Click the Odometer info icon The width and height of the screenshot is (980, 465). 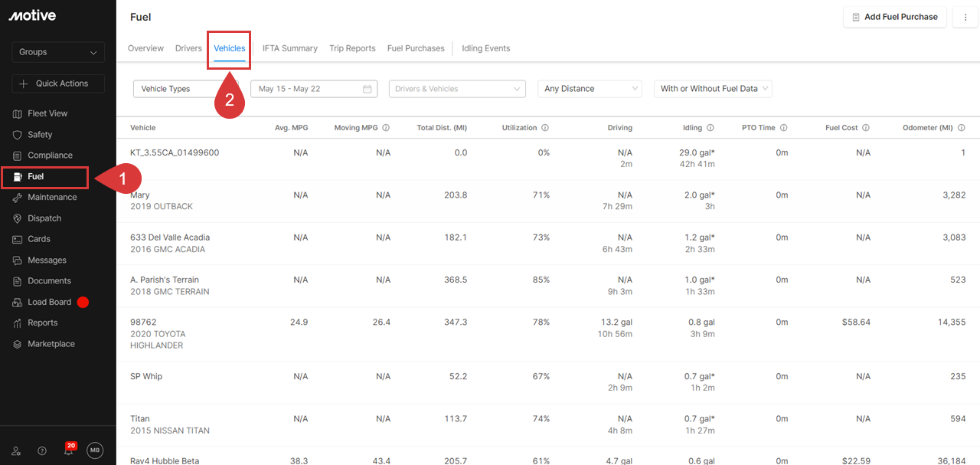point(961,128)
